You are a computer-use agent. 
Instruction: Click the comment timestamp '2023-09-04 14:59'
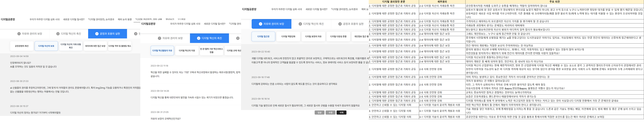19,56
